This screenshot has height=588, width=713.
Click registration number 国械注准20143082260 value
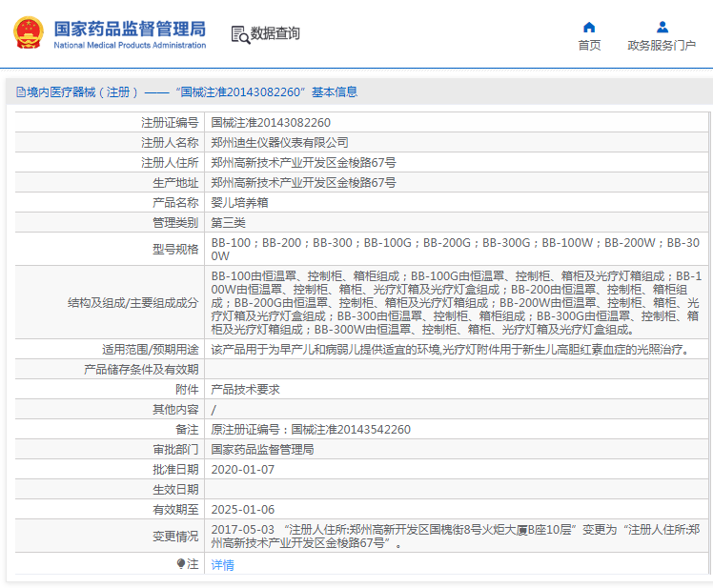(271, 122)
